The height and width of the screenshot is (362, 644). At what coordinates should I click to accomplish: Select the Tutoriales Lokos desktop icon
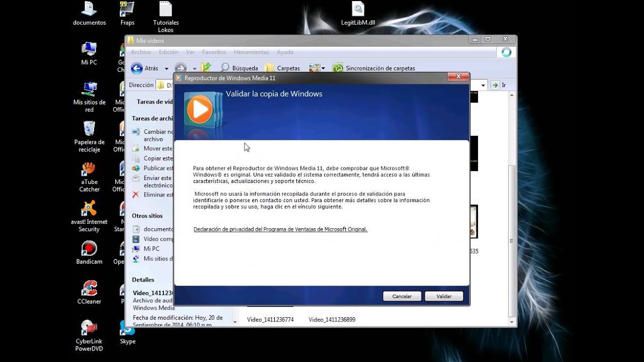[x=166, y=18]
